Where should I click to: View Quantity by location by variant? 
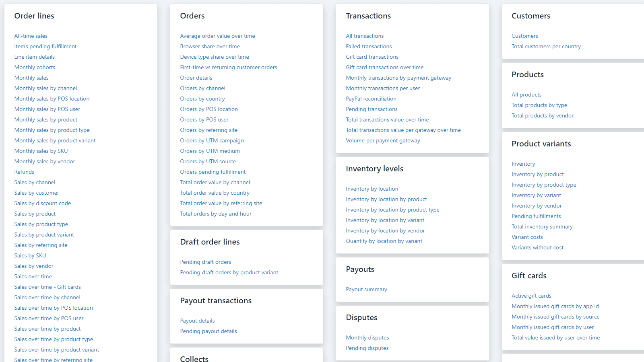(384, 241)
